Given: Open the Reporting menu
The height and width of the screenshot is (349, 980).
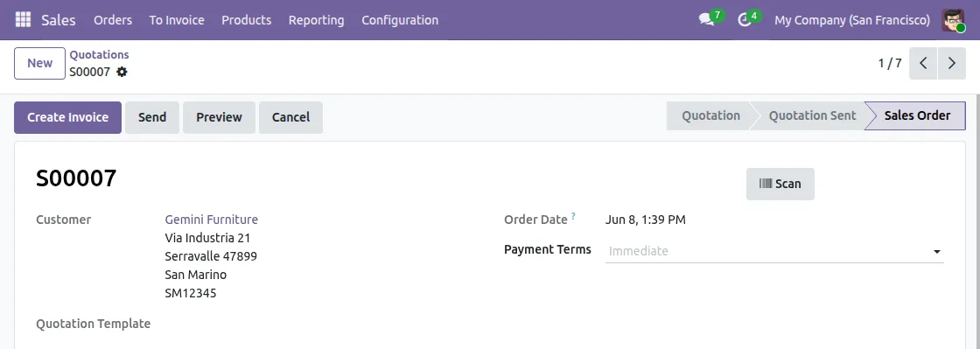Looking at the screenshot, I should (x=316, y=20).
